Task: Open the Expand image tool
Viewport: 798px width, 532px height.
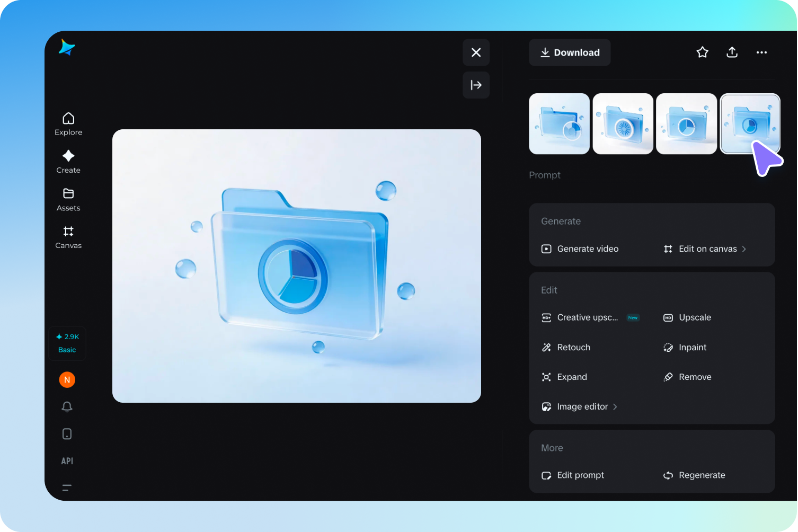Action: coord(572,377)
